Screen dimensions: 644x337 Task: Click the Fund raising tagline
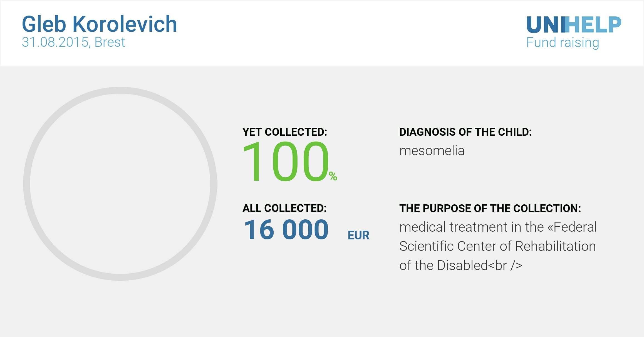tap(563, 43)
